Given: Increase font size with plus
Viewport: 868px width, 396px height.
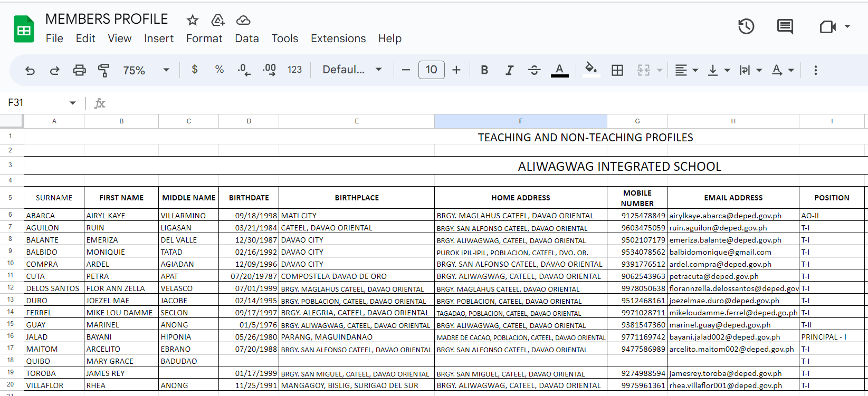Looking at the screenshot, I should 456,70.
